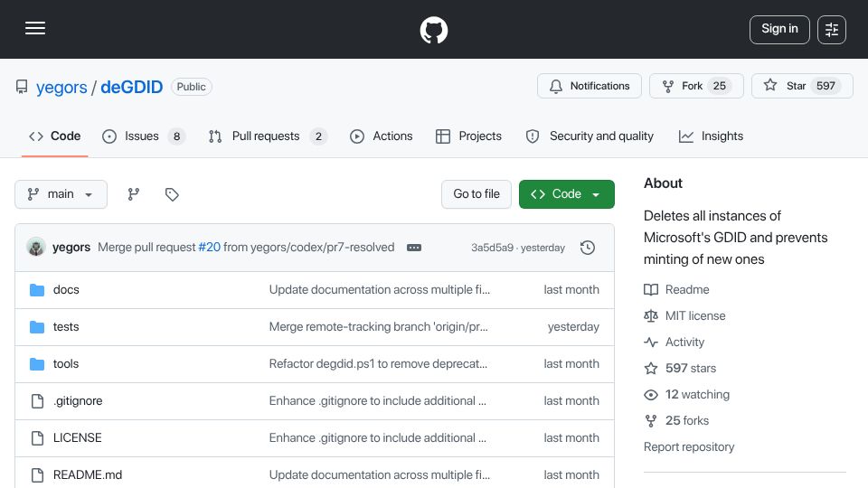Click the forks icon in About
The height and width of the screenshot is (488, 868).
pyautogui.click(x=651, y=421)
